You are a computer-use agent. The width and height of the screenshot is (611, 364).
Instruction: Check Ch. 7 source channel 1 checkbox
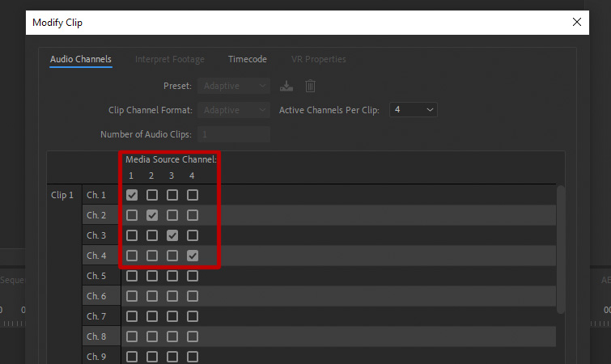[x=132, y=316]
